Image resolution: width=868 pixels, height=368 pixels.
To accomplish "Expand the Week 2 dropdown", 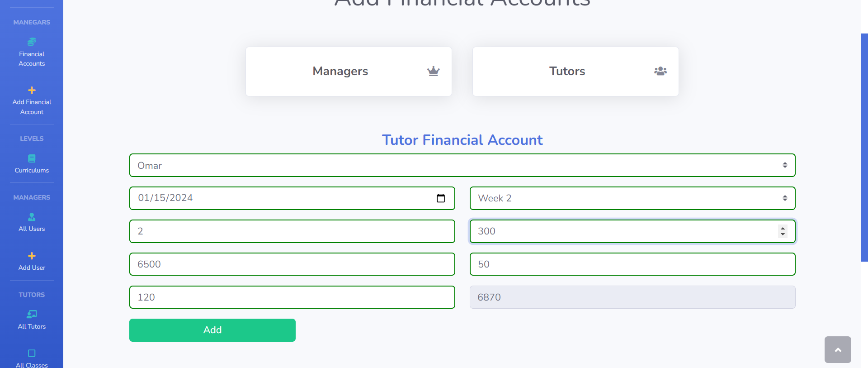I will pyautogui.click(x=632, y=198).
